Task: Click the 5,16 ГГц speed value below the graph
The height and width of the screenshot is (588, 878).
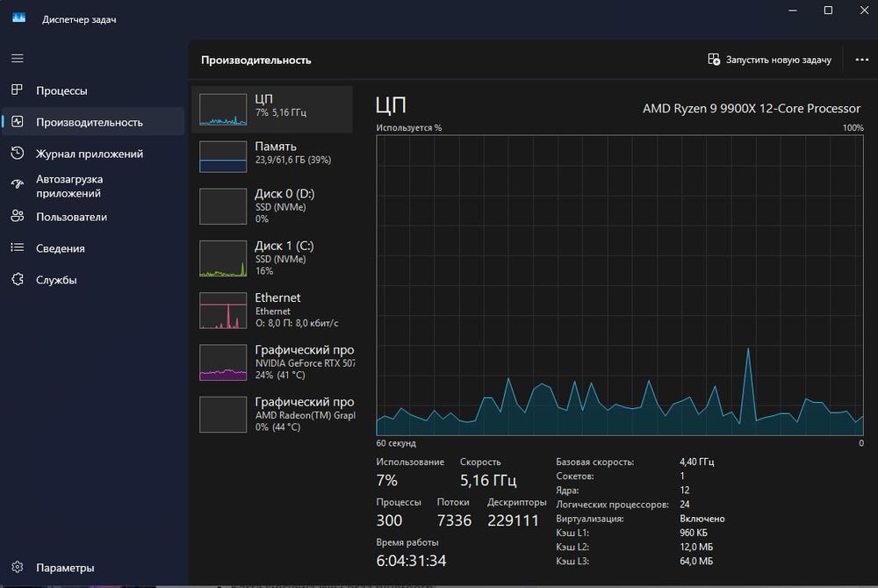Action: 488,480
